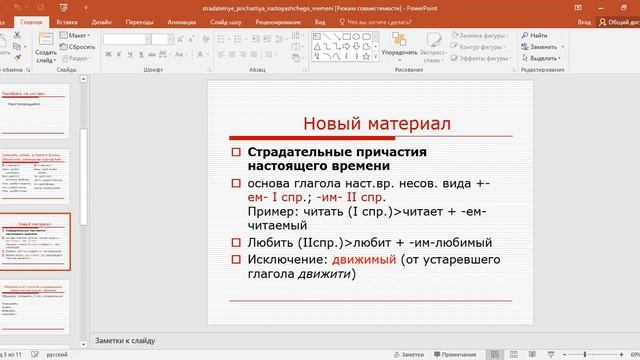The image size is (640, 360).
Task: Open the Выделить dropdown
Action: [x=542, y=58]
